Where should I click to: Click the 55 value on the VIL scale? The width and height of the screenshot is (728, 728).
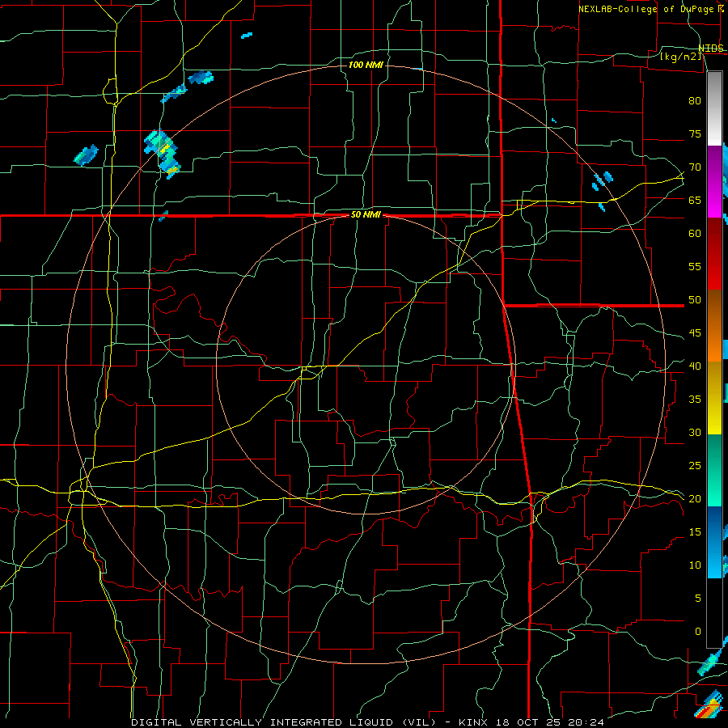(695, 267)
